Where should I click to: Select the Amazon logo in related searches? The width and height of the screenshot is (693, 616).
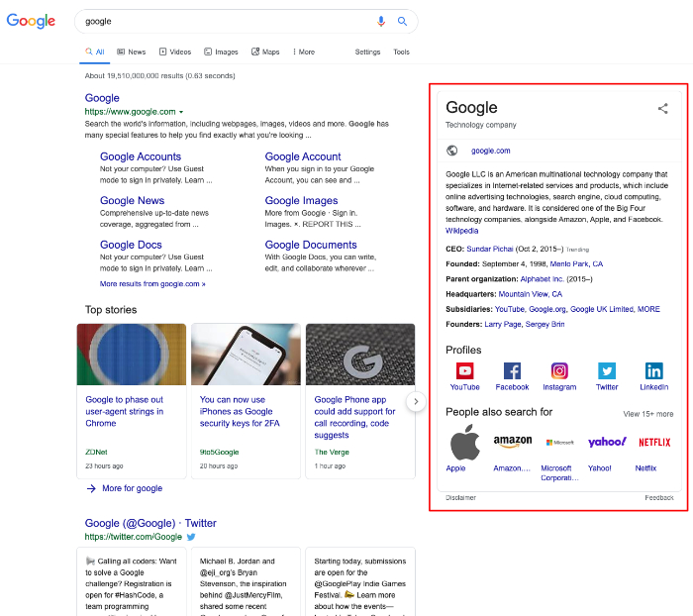[x=512, y=442]
